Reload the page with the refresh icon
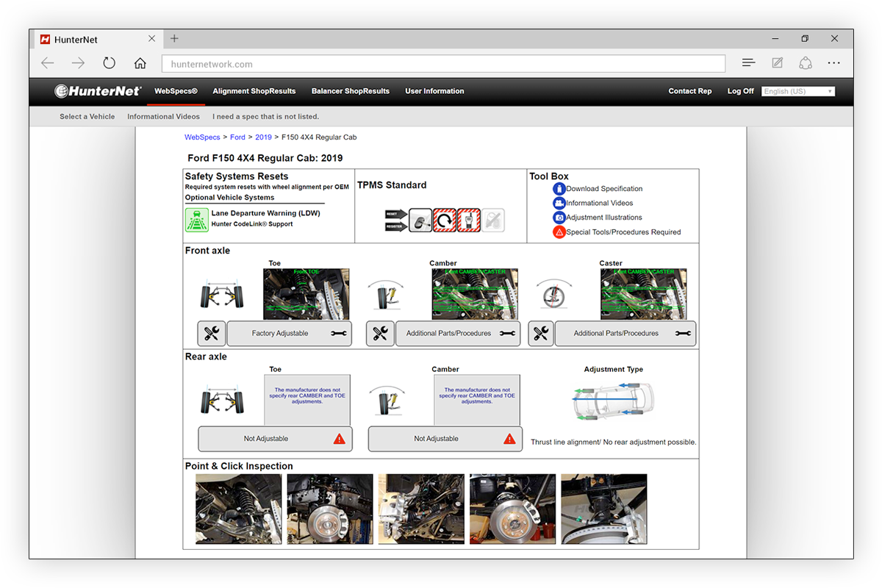882x588 pixels. 109,63
